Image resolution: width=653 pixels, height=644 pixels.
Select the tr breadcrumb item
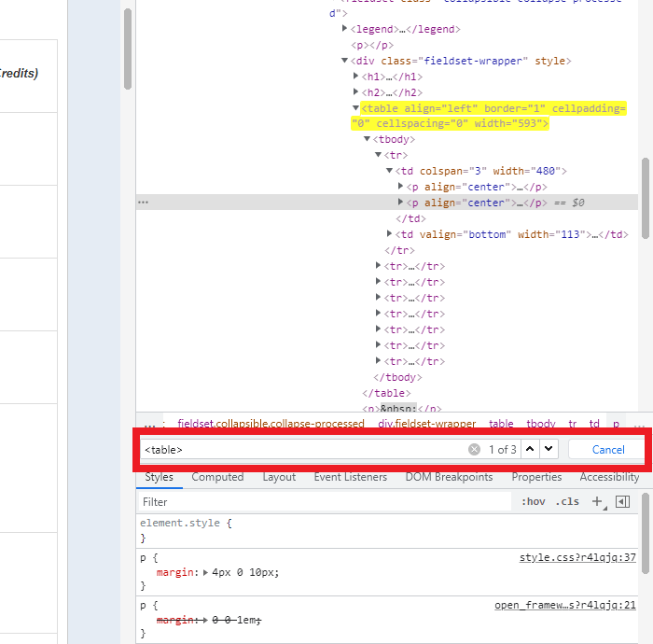[x=573, y=423]
